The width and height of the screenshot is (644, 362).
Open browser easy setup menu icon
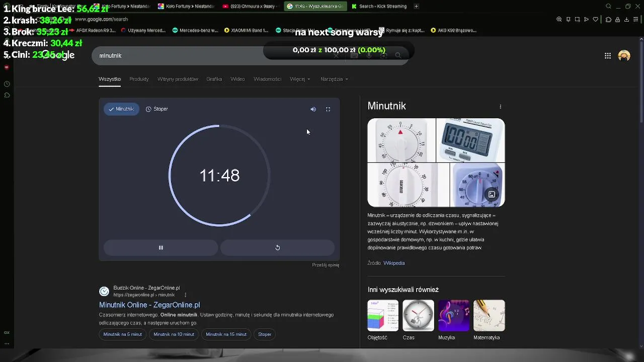click(636, 19)
